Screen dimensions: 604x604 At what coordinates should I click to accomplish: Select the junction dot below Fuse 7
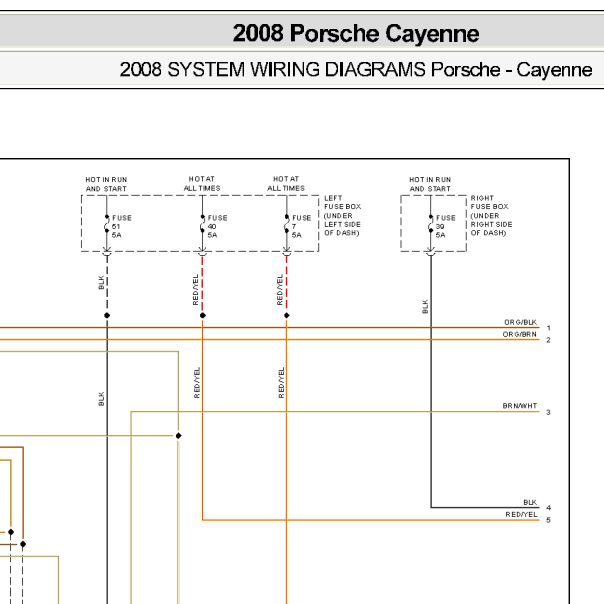pyautogui.click(x=286, y=316)
